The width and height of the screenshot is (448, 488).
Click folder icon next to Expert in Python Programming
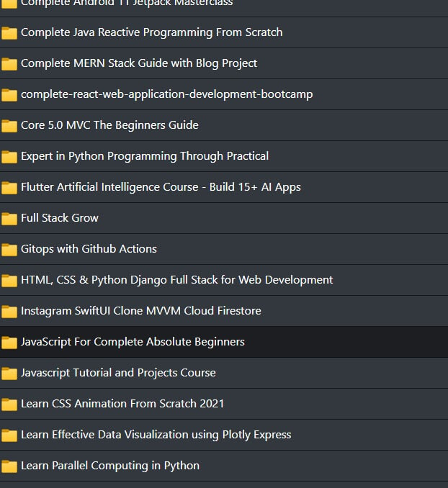[9, 156]
